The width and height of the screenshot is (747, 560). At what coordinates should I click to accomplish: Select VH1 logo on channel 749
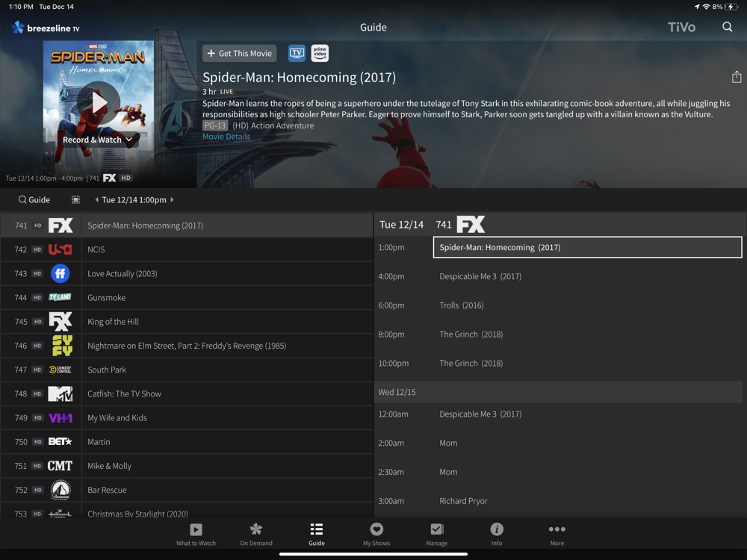click(61, 418)
